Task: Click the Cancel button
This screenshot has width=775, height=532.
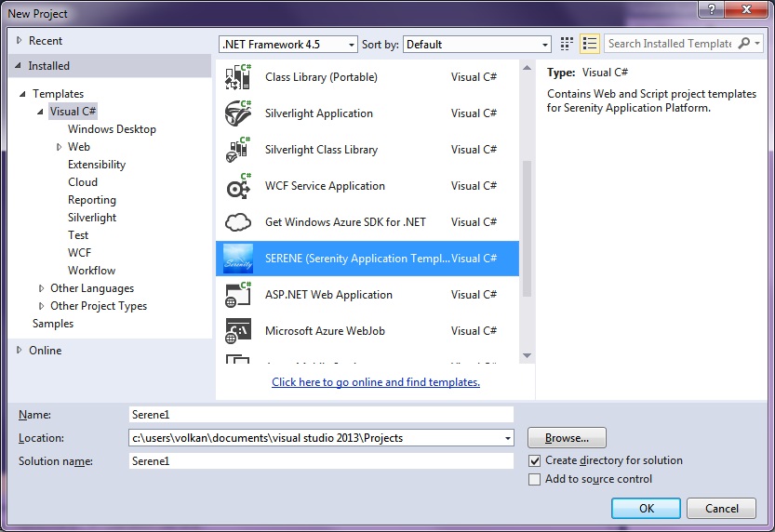Action: (721, 509)
